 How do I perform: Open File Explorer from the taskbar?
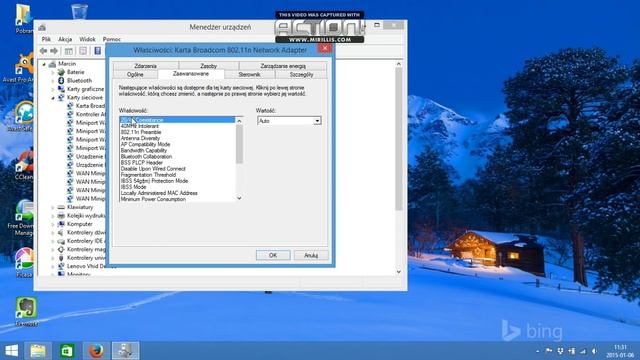click(38, 351)
